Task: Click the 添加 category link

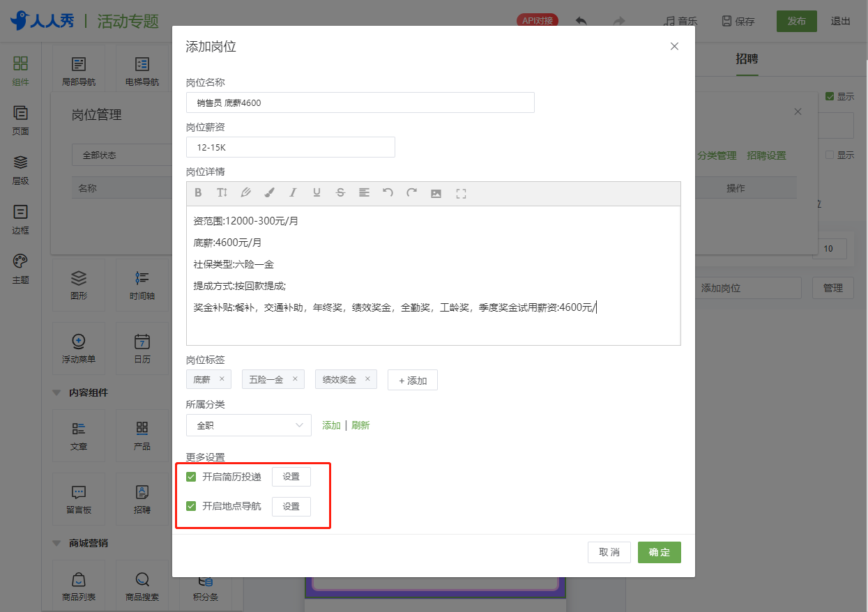Action: point(331,425)
